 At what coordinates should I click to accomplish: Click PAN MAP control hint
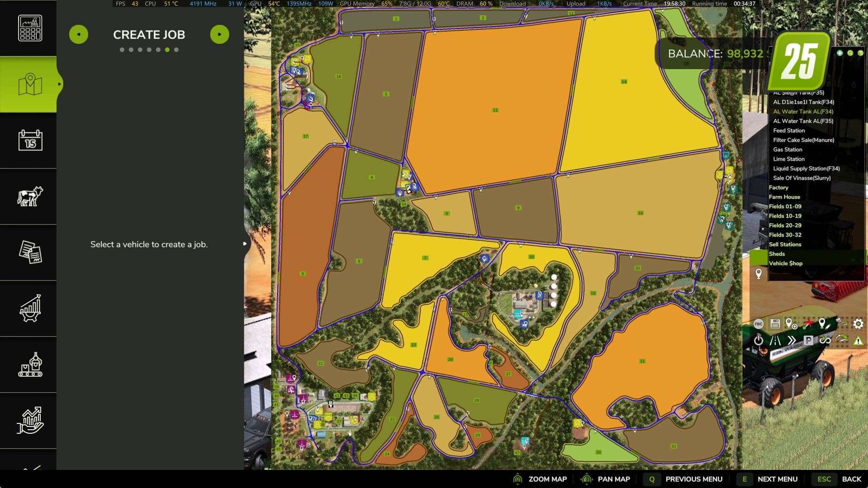pos(605,479)
